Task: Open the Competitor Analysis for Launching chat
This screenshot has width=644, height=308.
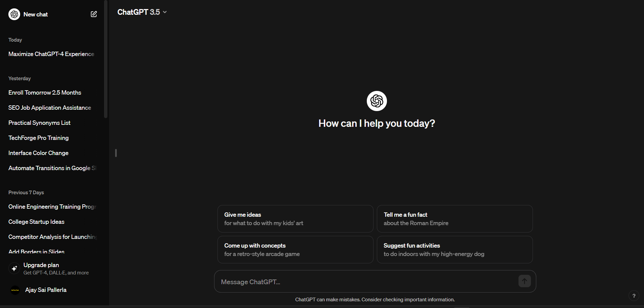Action: click(52, 237)
